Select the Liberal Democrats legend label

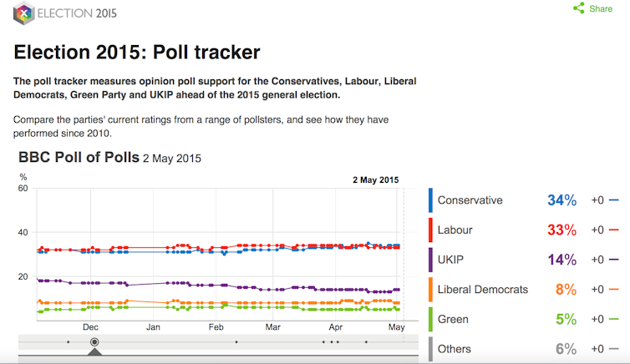click(483, 290)
